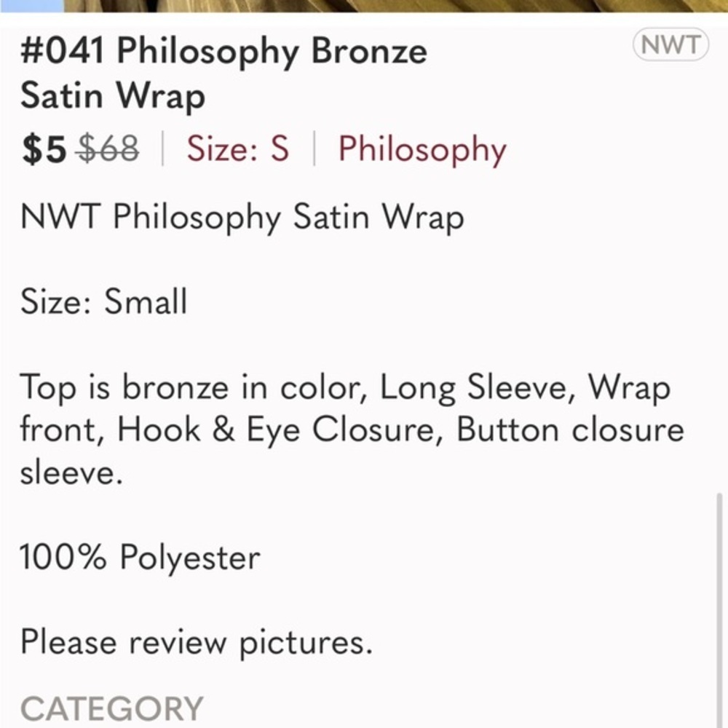Click 'Please review pictures' text
This screenshot has width=728, height=728.
click(x=197, y=641)
